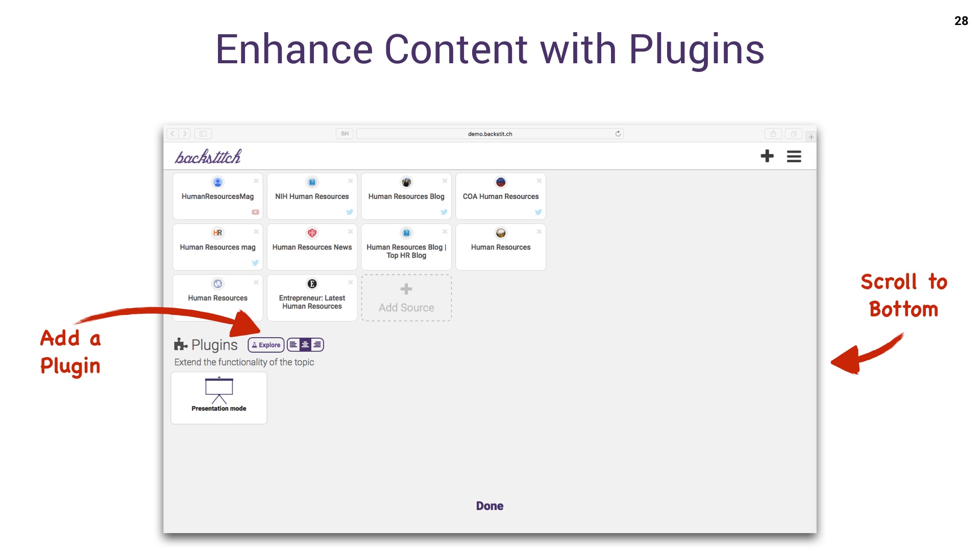
Task: Click the Explore button in Plugins
Action: 265,344
